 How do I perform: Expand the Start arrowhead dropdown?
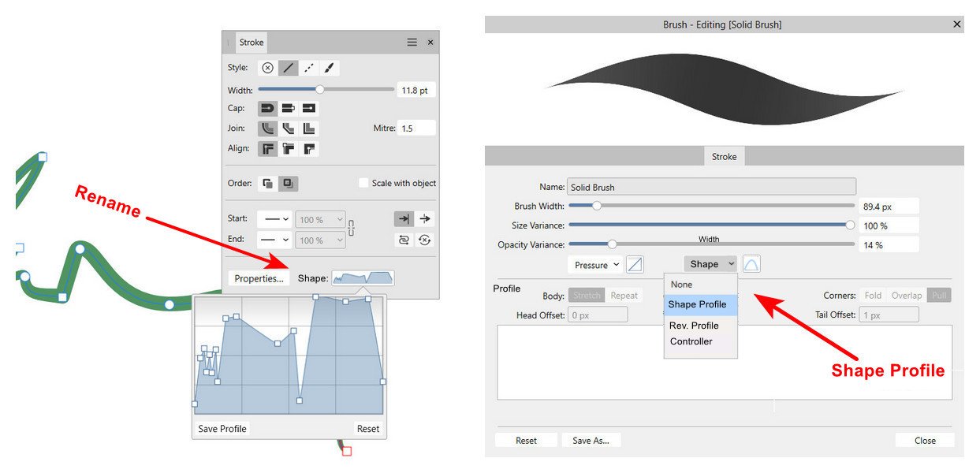pyautogui.click(x=276, y=219)
